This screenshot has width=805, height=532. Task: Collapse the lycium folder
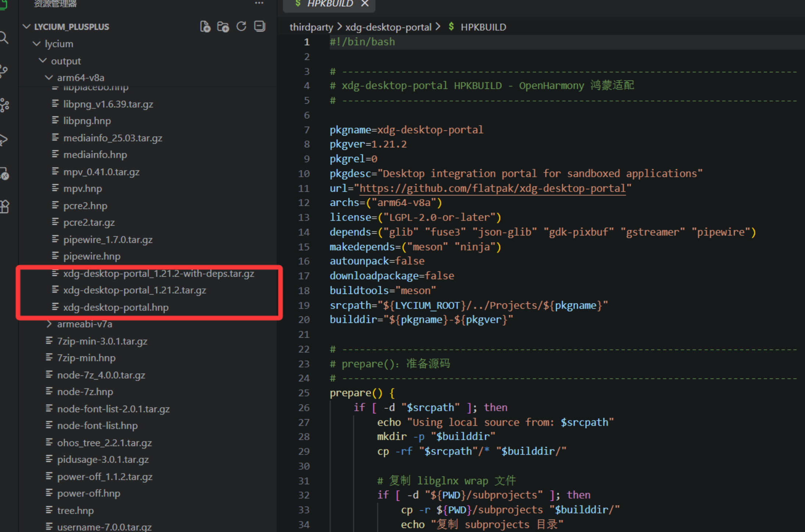[x=37, y=44]
